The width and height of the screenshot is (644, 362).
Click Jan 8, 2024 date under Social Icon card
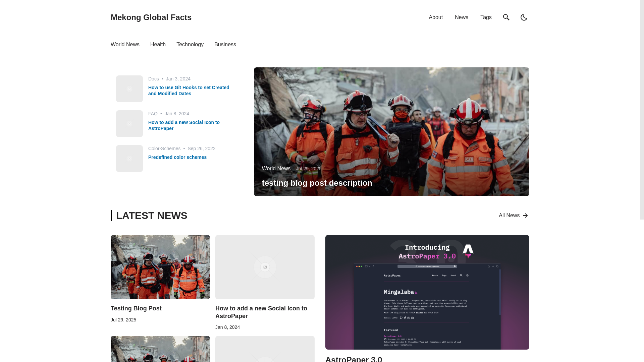(227, 327)
